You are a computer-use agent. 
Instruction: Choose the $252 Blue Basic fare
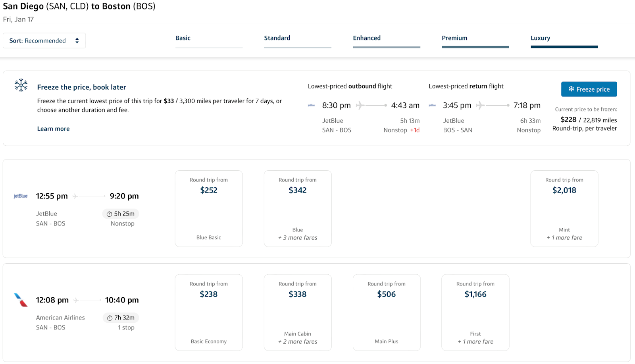point(209,208)
